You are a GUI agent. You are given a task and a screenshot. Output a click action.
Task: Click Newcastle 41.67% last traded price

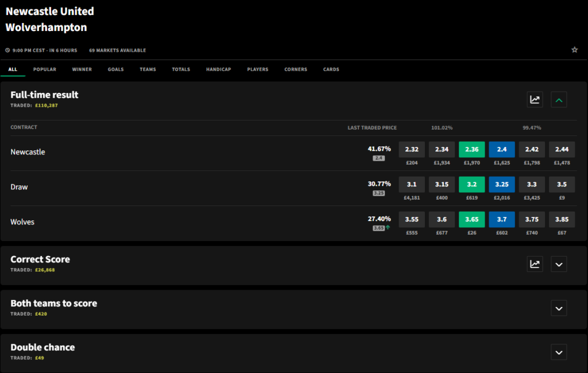(x=379, y=149)
